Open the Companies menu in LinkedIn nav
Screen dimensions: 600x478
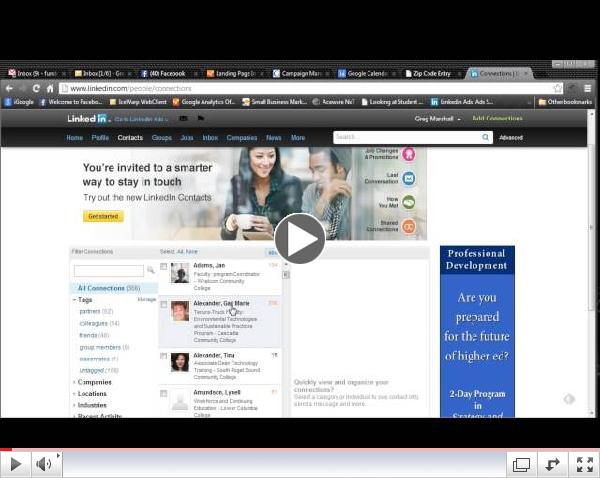point(241,138)
